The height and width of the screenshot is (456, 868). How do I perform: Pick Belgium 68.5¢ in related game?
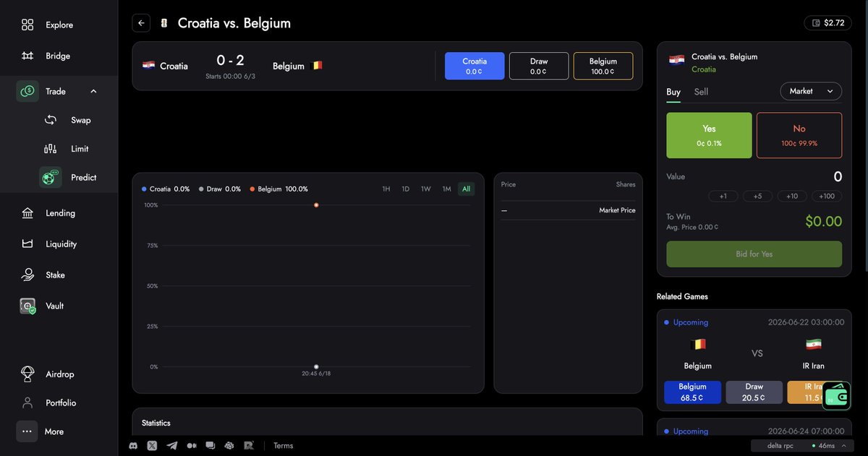click(692, 392)
